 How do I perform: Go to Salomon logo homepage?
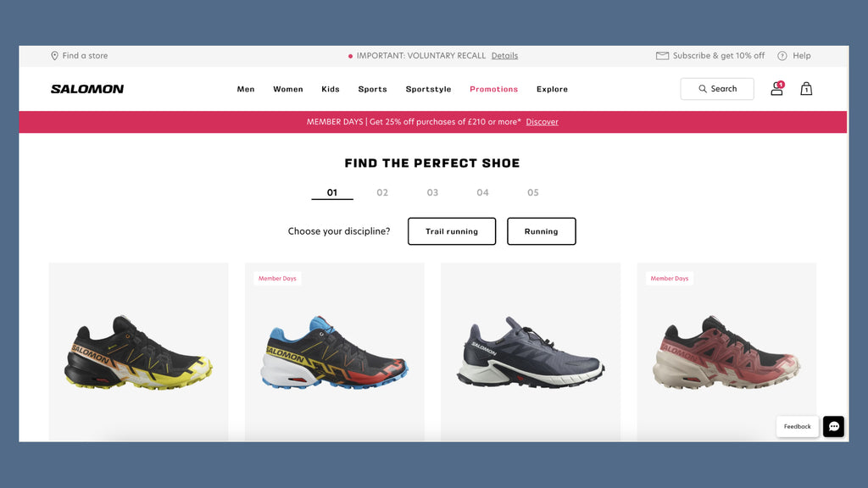pos(87,88)
